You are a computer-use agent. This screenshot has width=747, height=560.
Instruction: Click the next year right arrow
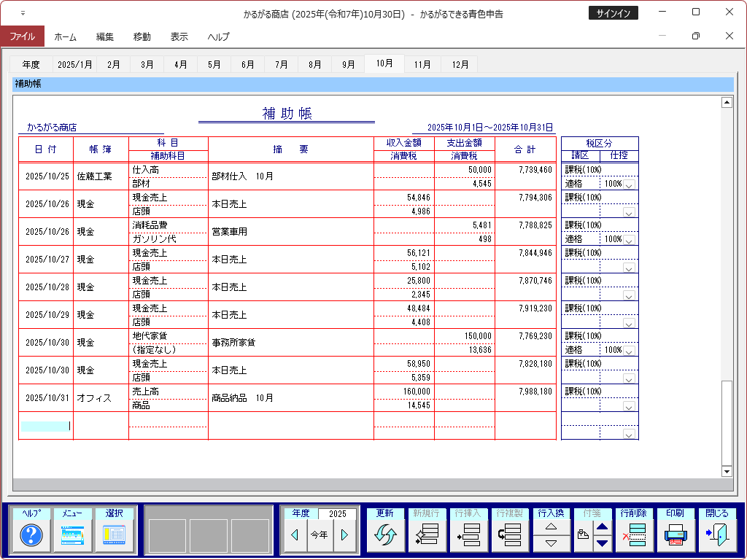pyautogui.click(x=344, y=535)
